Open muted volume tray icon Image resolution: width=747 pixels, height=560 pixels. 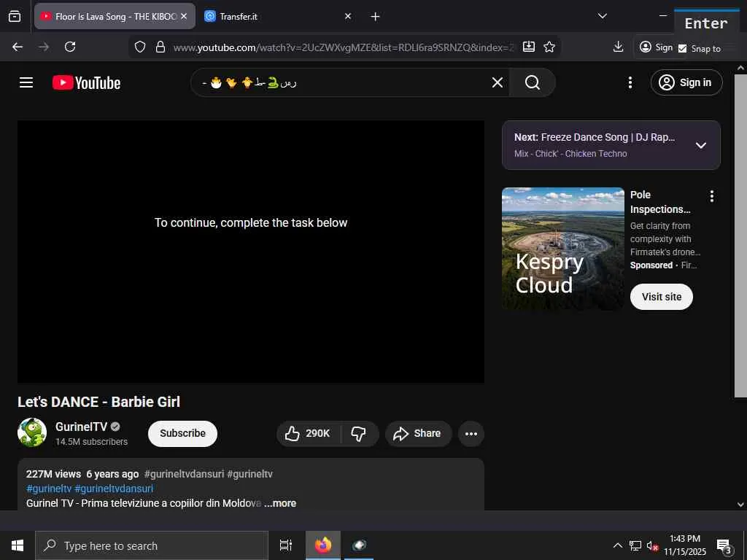click(651, 545)
